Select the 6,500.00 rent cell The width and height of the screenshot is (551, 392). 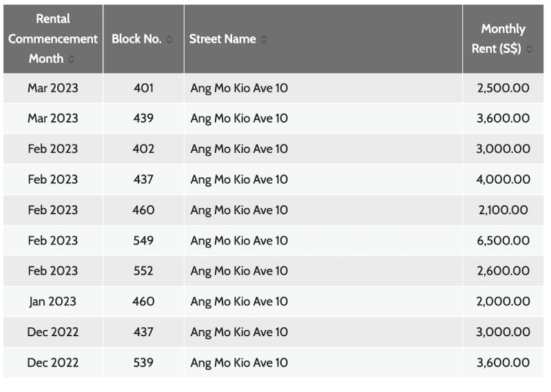(503, 240)
